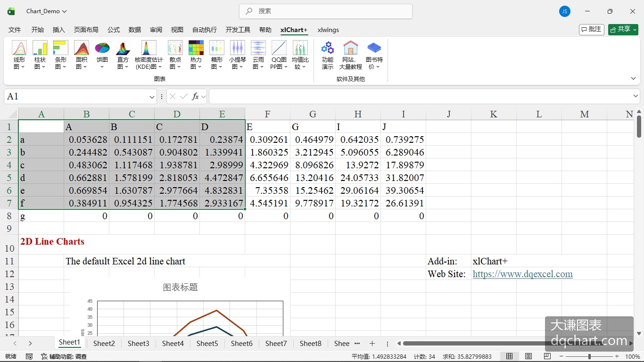The height and width of the screenshot is (362, 644).
Task: Click the macro recording status bar icon
Action: pos(29,356)
